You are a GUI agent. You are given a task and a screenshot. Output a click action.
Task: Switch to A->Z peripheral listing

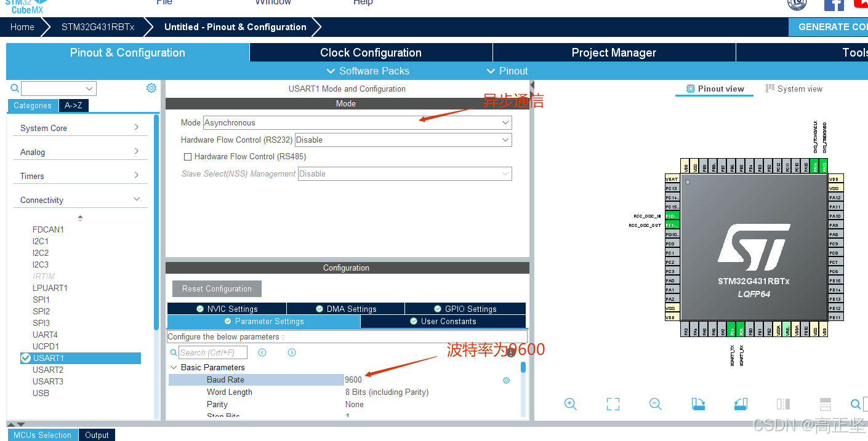pos(74,105)
